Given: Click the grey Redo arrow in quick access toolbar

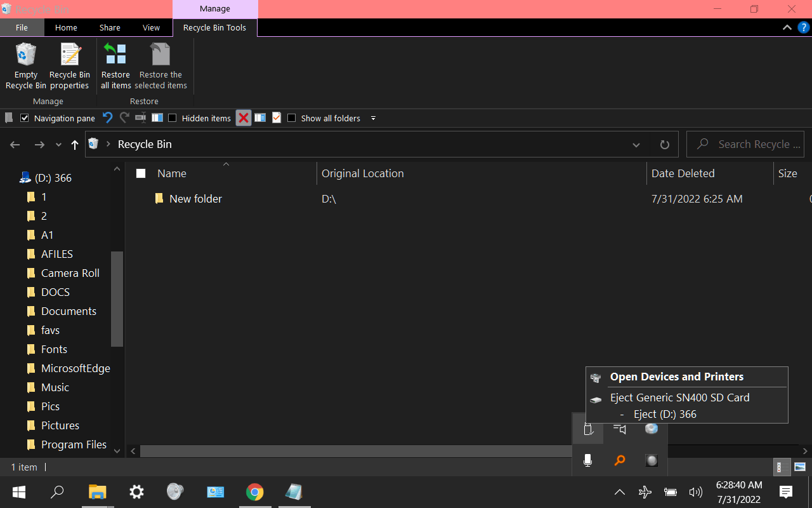Looking at the screenshot, I should tap(124, 117).
